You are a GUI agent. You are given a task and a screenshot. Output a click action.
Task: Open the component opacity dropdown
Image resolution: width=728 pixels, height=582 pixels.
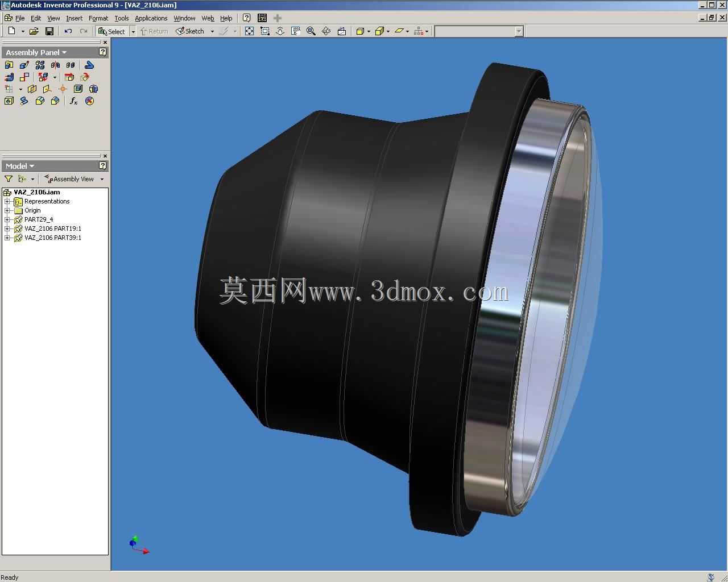(427, 32)
